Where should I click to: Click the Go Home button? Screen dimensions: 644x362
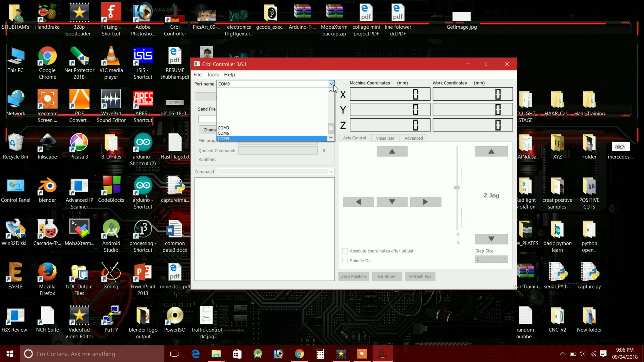pos(386,276)
